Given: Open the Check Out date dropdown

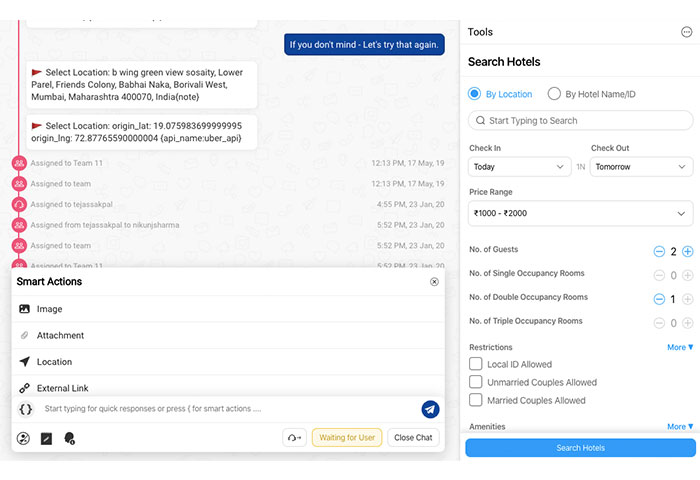Looking at the screenshot, I should (641, 167).
